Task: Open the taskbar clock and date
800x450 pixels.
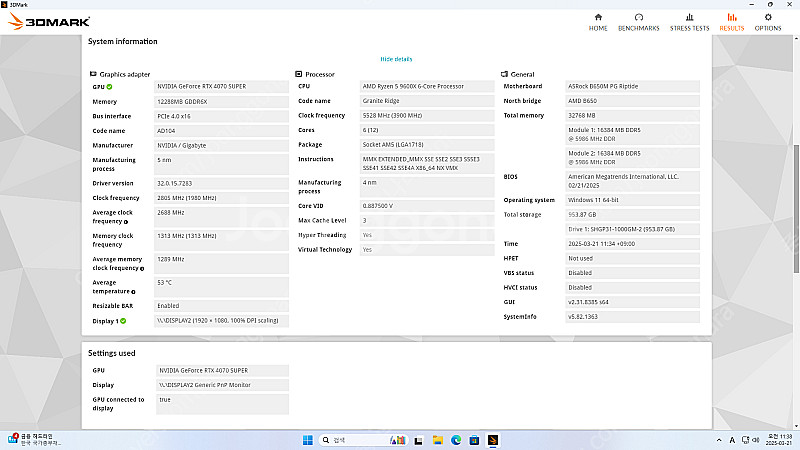Action: pyautogui.click(x=780, y=440)
